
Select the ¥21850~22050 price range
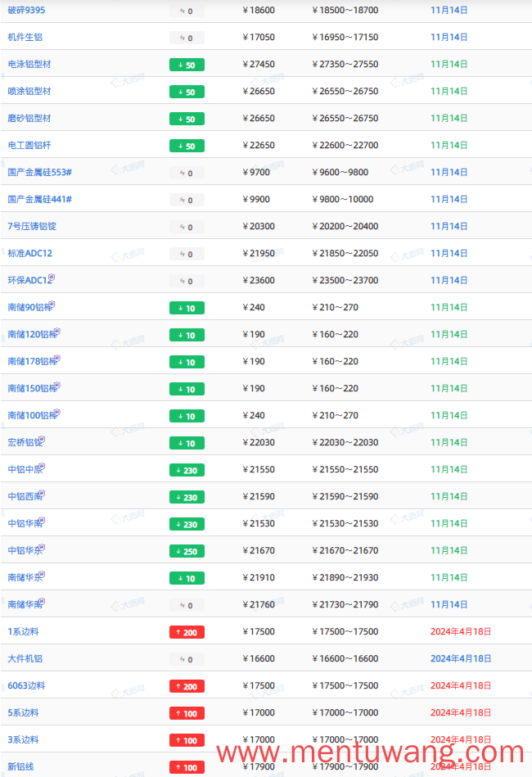345,253
